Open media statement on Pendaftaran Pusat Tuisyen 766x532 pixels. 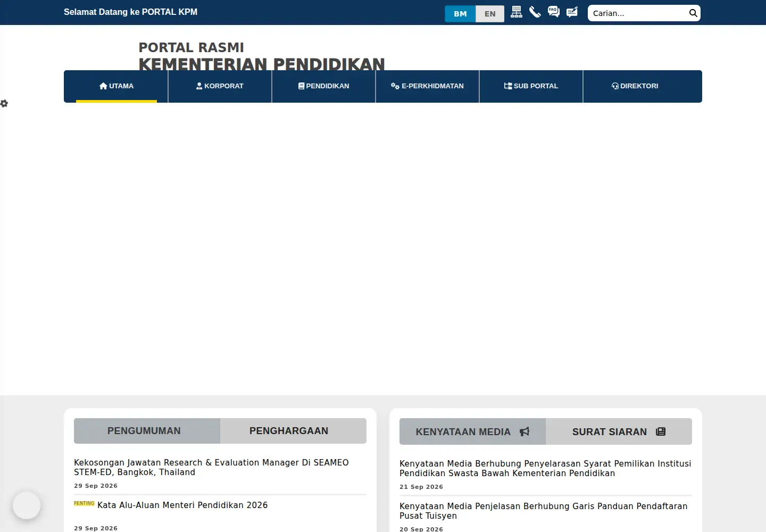[543, 511]
